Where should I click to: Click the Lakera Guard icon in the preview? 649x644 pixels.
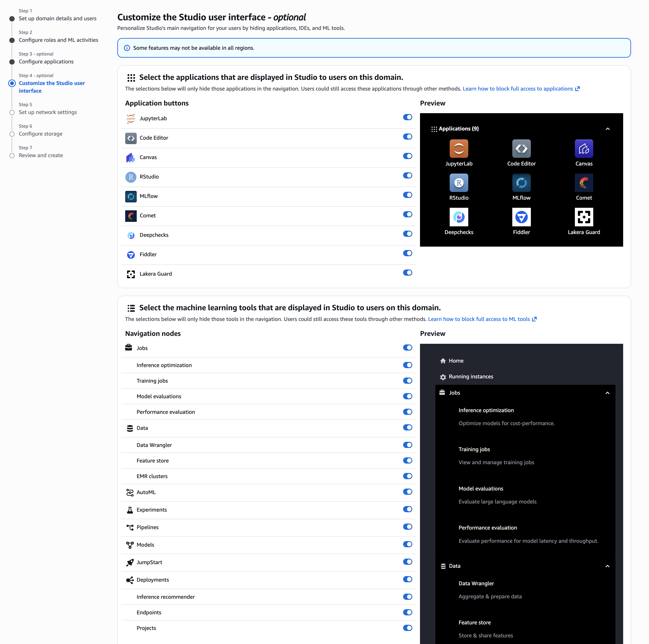point(584,217)
